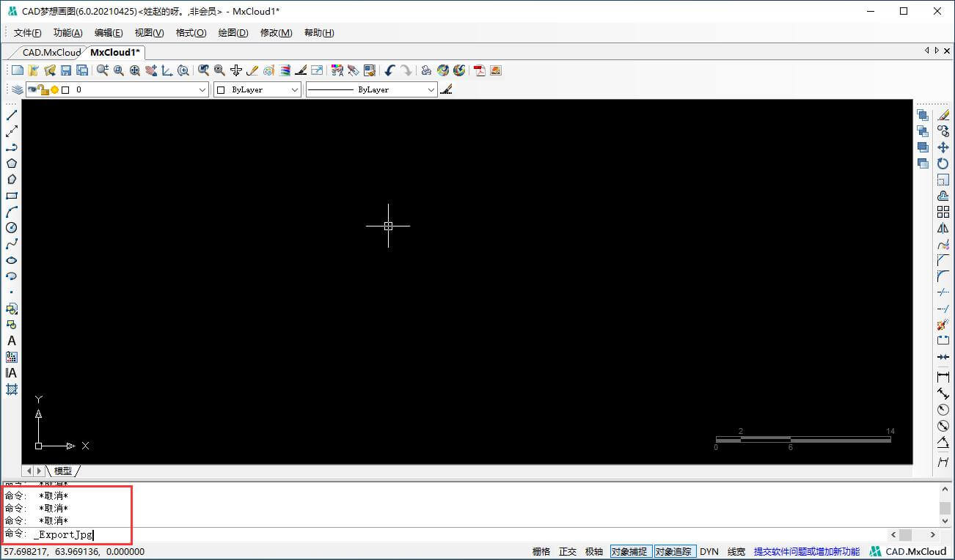
Task: Click the Undo arrow icon
Action: 389,70
